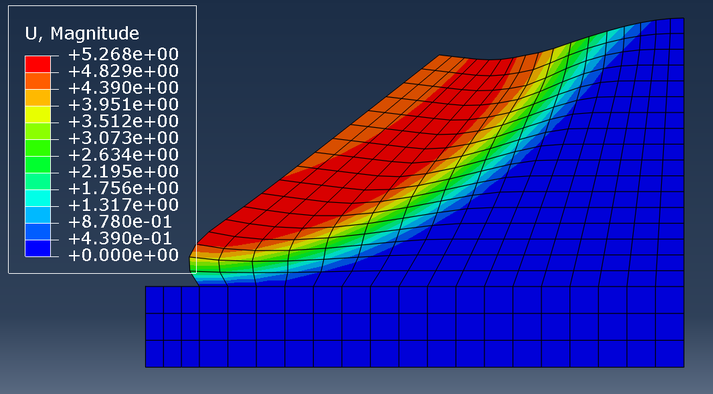Screen dimensions: 713x394
Task: Select the +2.195e+00 legend value
Action: tap(123, 172)
